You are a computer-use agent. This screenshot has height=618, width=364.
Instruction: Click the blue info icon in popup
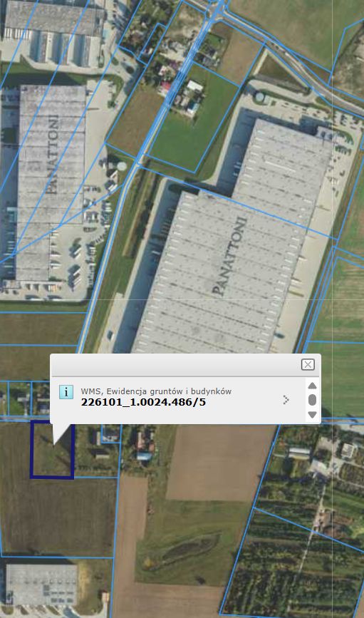click(x=66, y=392)
